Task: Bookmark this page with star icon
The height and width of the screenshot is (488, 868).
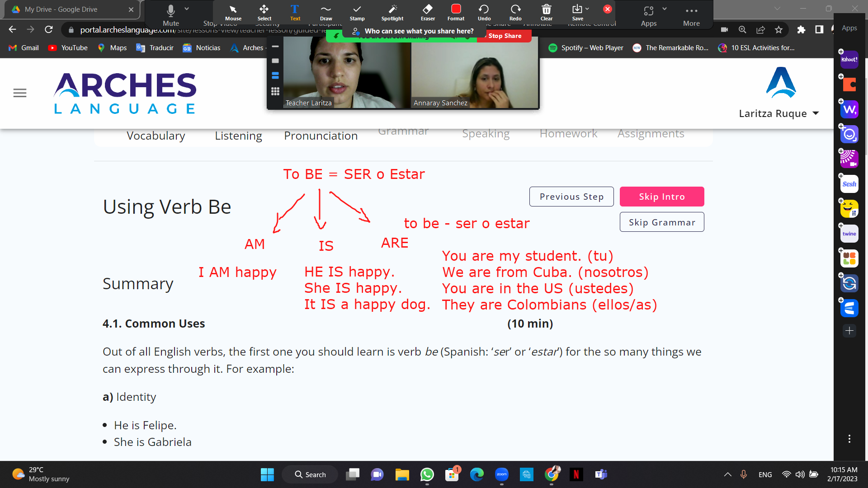Action: (778, 29)
